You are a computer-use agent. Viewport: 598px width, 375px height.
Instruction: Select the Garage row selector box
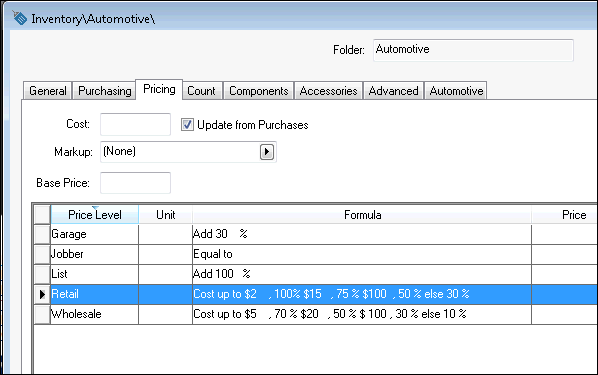click(x=42, y=234)
